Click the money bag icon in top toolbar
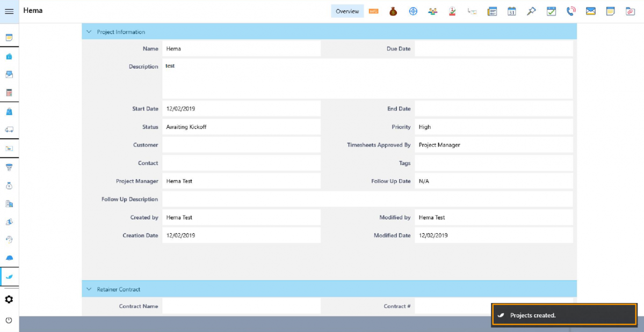The width and height of the screenshot is (644, 332). click(393, 11)
